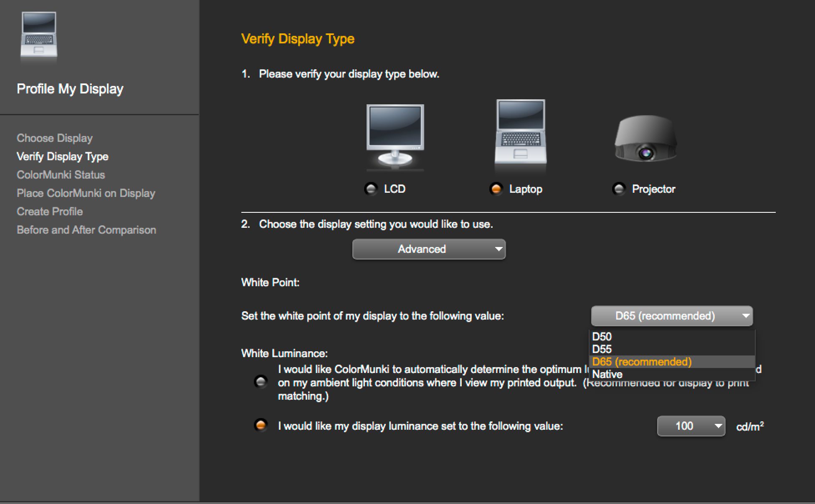Viewport: 815px width, 504px height.
Task: Choose Native from the white point list
Action: (x=607, y=374)
